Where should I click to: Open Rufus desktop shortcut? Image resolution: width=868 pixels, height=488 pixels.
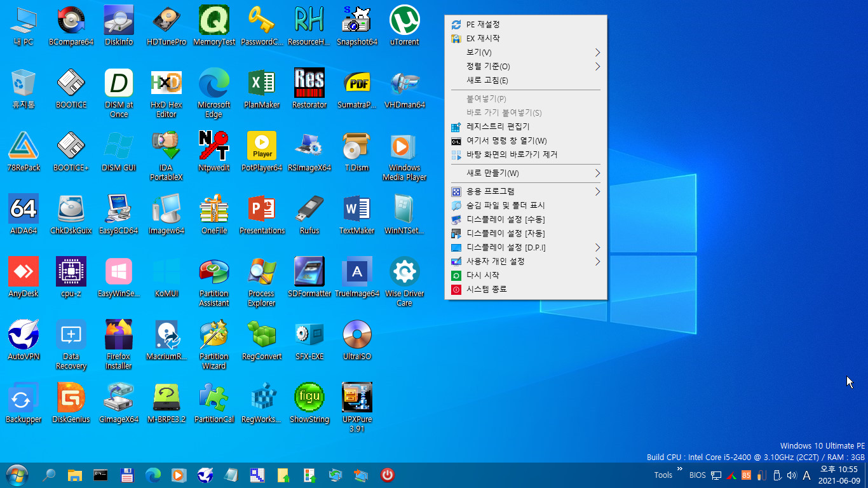[309, 215]
